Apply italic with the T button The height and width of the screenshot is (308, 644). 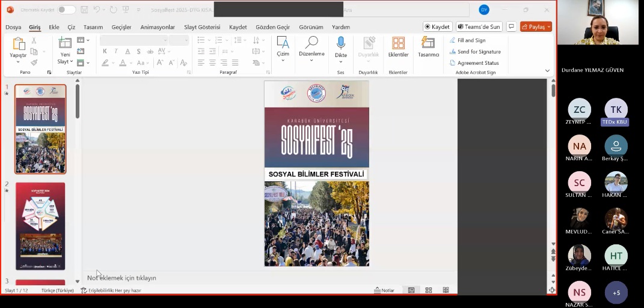(116, 51)
